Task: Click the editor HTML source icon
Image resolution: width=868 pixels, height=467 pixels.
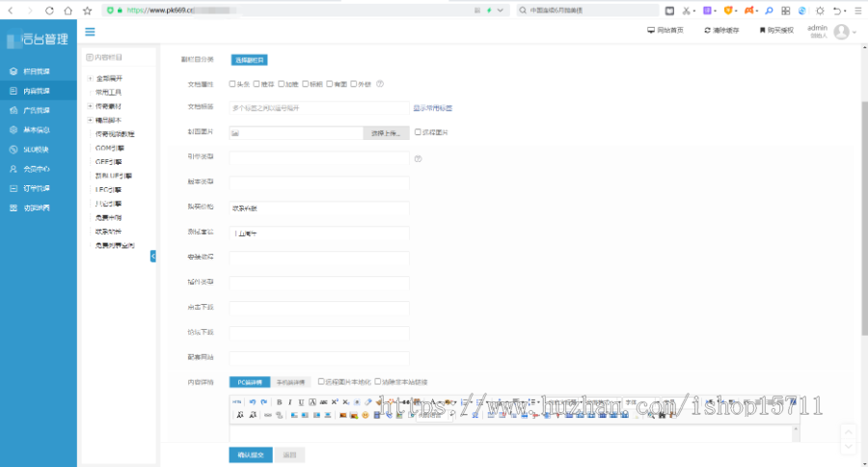Action: [x=237, y=402]
